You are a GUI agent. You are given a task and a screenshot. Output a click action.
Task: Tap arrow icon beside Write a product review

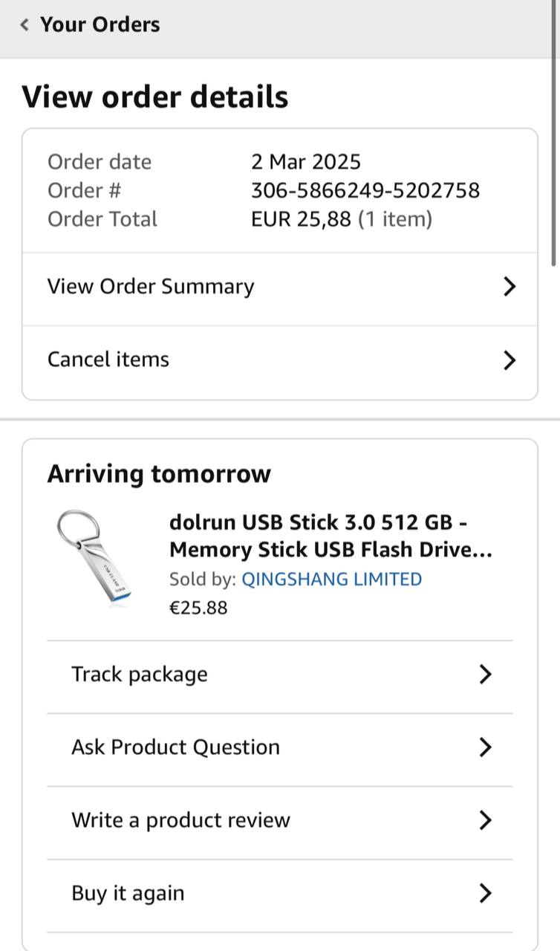(x=485, y=820)
